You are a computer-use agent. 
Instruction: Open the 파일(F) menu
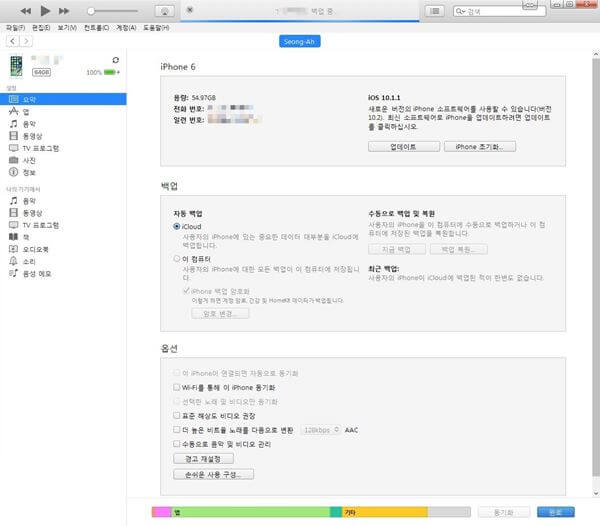[x=15, y=28]
